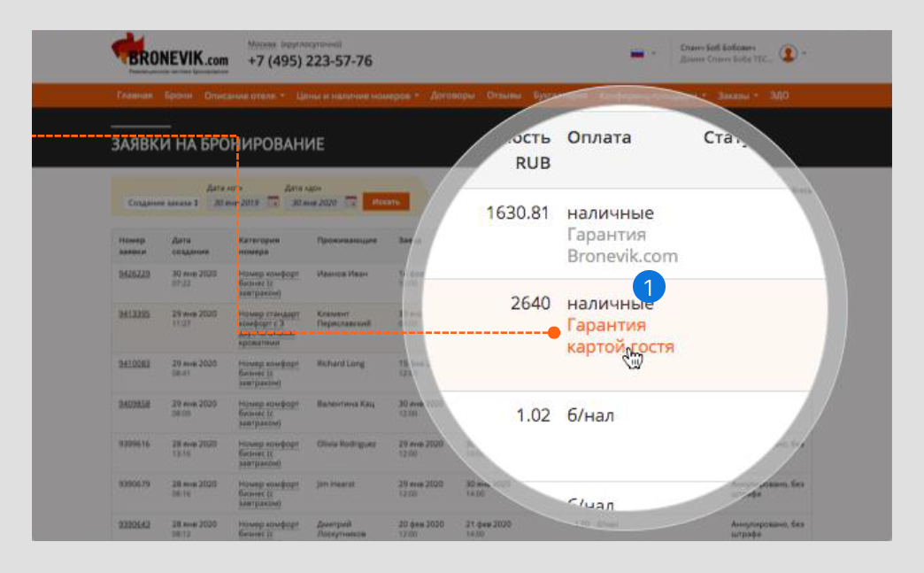This screenshot has height=573, width=924.
Task: Open the Отзывы menu item
Action: tap(504, 95)
